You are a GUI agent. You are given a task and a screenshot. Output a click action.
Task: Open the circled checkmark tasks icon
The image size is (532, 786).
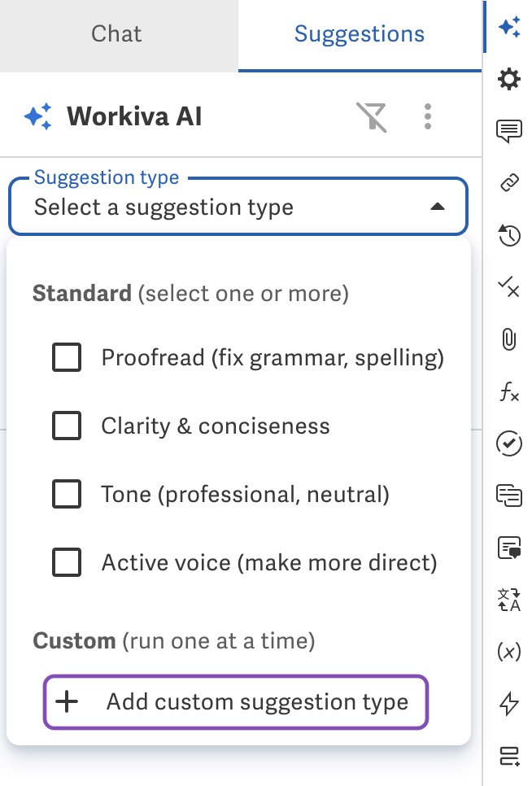tap(509, 443)
